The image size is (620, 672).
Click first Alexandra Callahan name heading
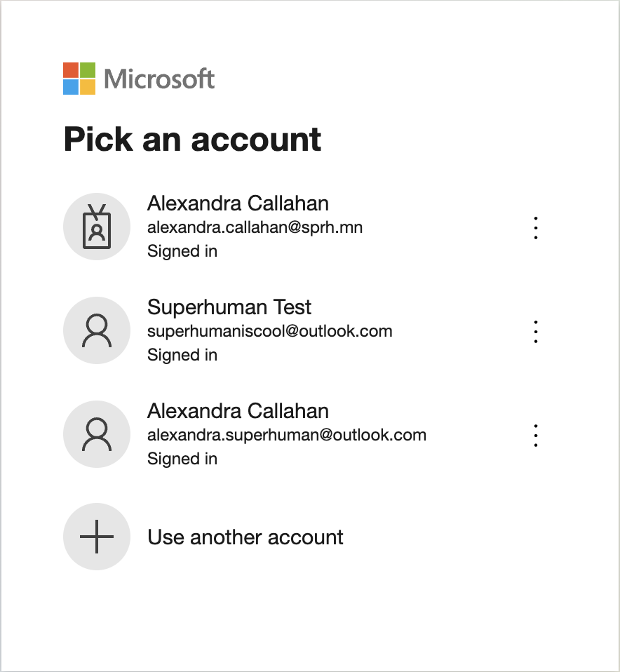tap(238, 203)
